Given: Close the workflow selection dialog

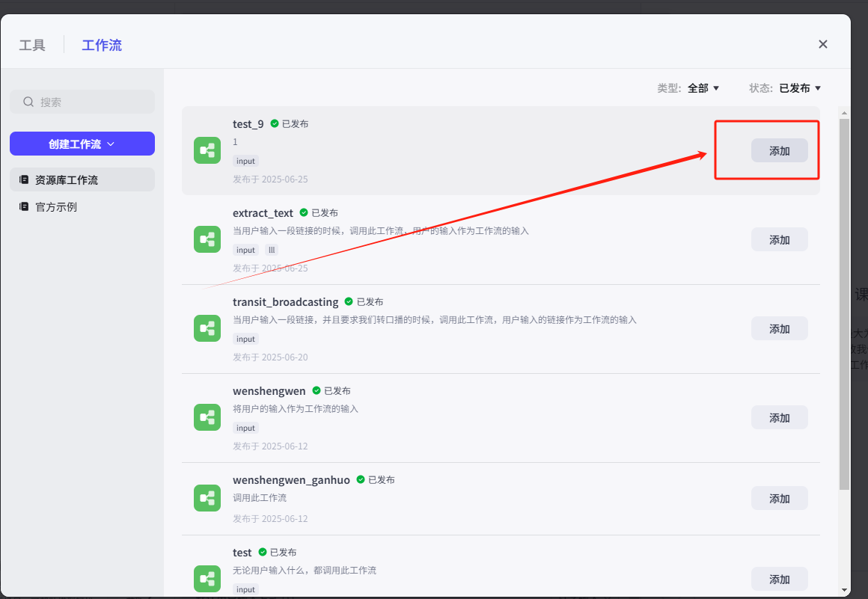Looking at the screenshot, I should click(822, 44).
